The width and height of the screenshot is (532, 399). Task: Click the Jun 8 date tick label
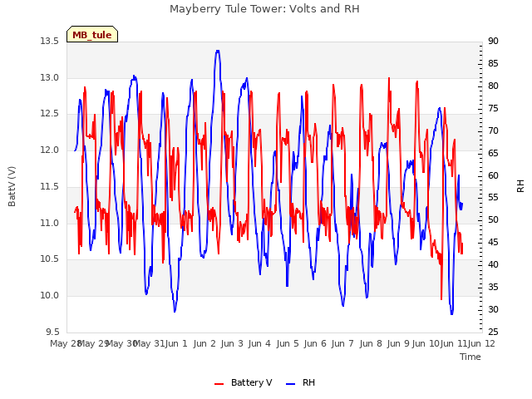(x=371, y=343)
